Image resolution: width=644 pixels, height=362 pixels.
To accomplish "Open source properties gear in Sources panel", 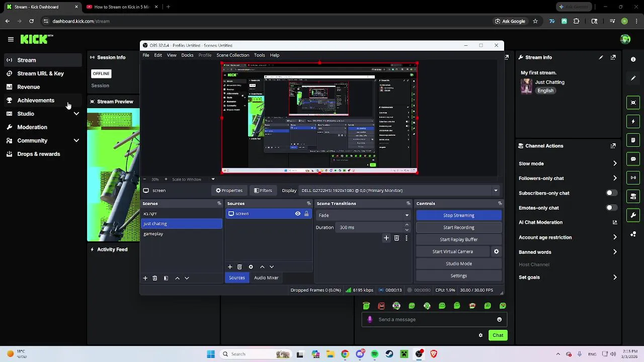I will point(251,267).
